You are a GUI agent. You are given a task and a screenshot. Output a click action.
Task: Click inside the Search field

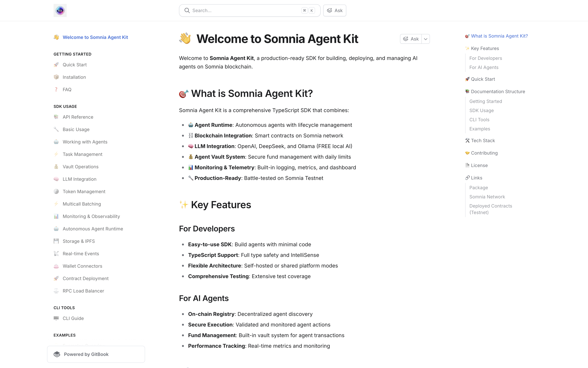tap(243, 10)
